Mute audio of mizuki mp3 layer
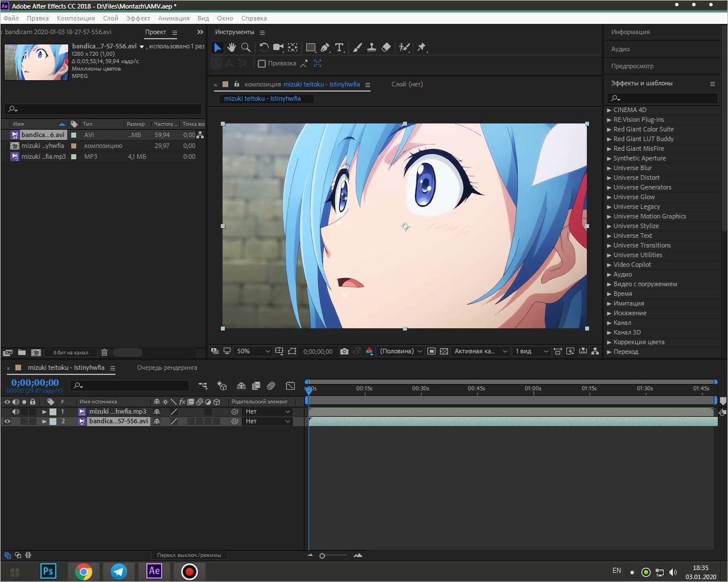 click(15, 411)
